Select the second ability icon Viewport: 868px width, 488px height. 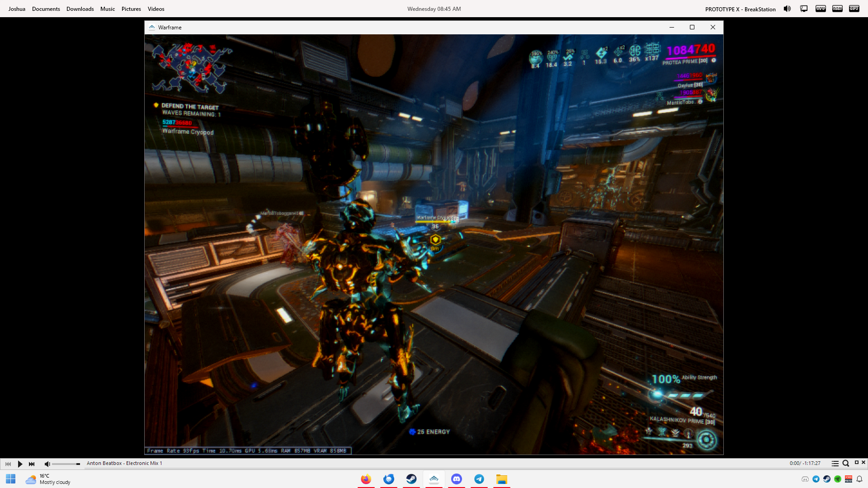pyautogui.click(x=662, y=432)
